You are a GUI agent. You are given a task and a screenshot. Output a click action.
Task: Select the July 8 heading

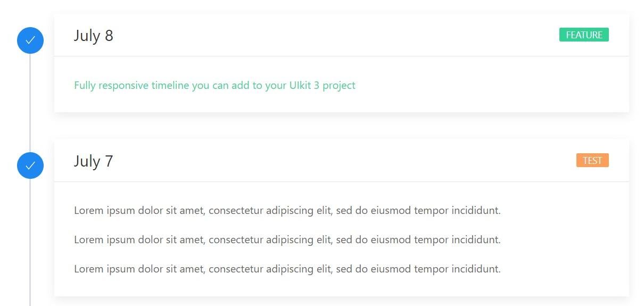point(93,36)
